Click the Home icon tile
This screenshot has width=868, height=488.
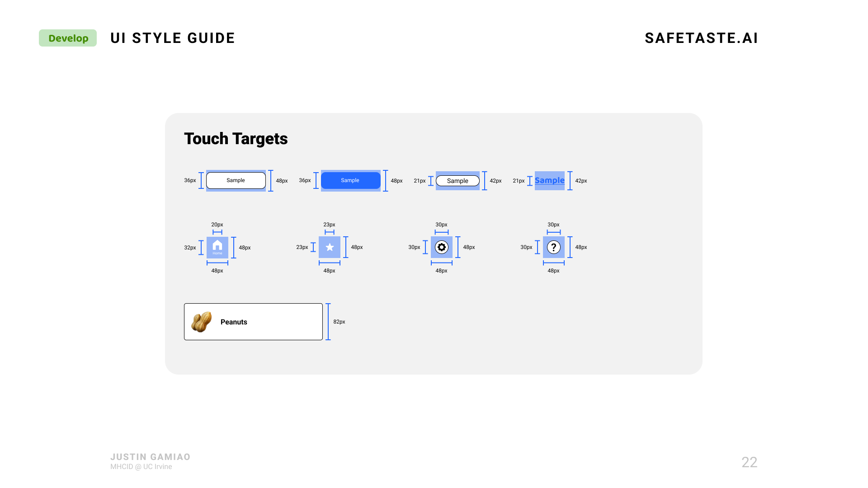click(x=217, y=247)
